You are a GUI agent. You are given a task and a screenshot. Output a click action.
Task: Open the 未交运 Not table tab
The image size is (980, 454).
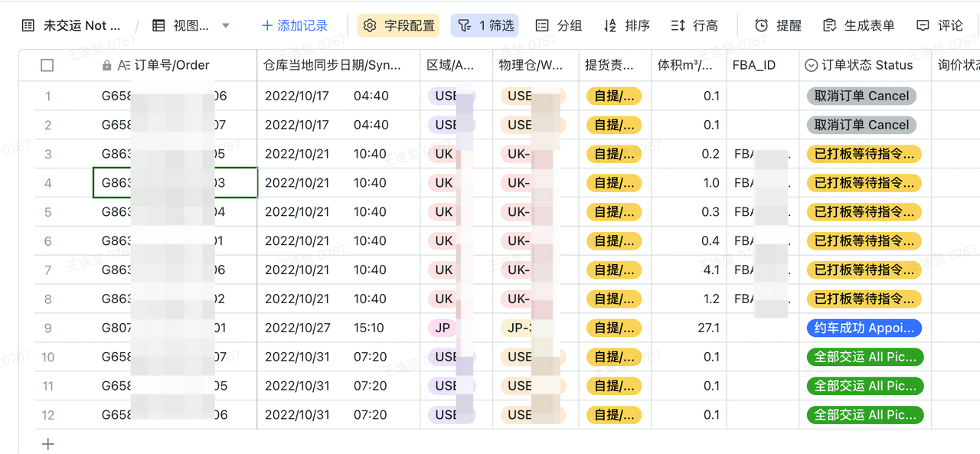coord(73,26)
